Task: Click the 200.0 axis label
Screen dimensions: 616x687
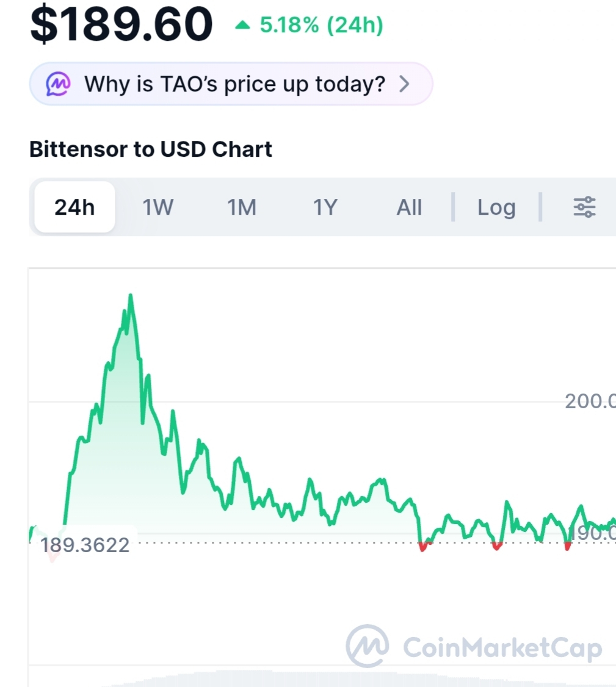Action: [589, 401]
